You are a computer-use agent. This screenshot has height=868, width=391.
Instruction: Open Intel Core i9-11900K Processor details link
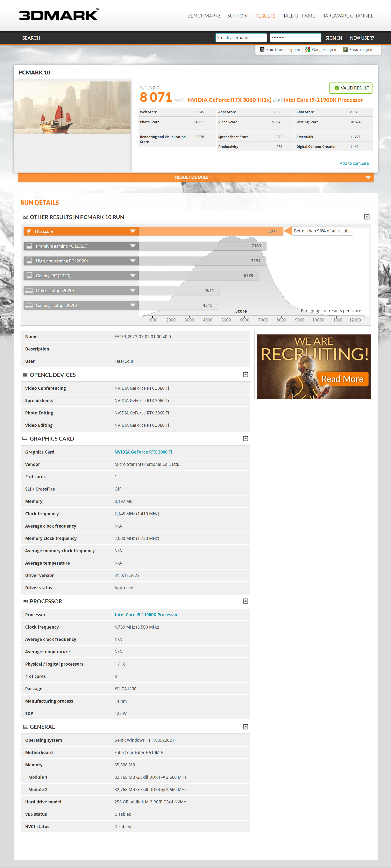tap(146, 615)
